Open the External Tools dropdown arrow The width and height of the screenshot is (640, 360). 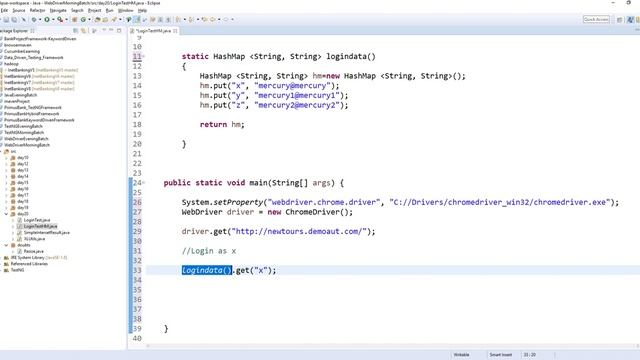[67, 19]
